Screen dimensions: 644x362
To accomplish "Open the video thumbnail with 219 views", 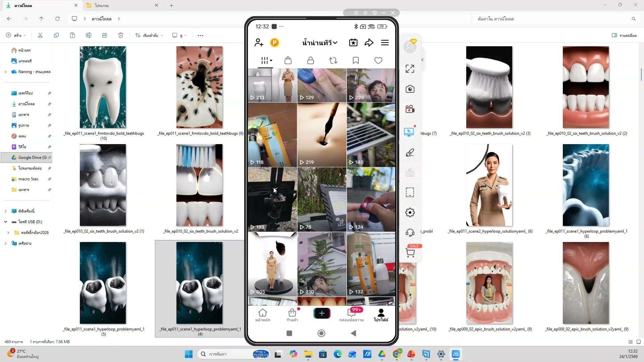I will [322, 135].
